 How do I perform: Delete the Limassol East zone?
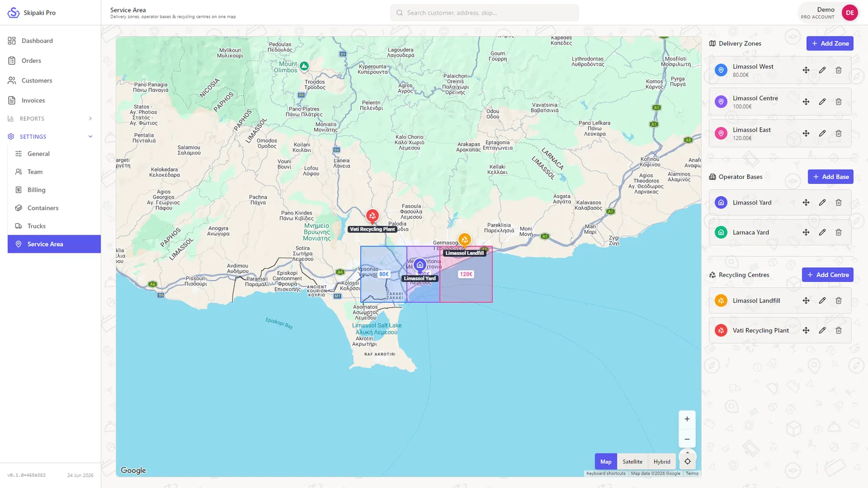pyautogui.click(x=839, y=133)
